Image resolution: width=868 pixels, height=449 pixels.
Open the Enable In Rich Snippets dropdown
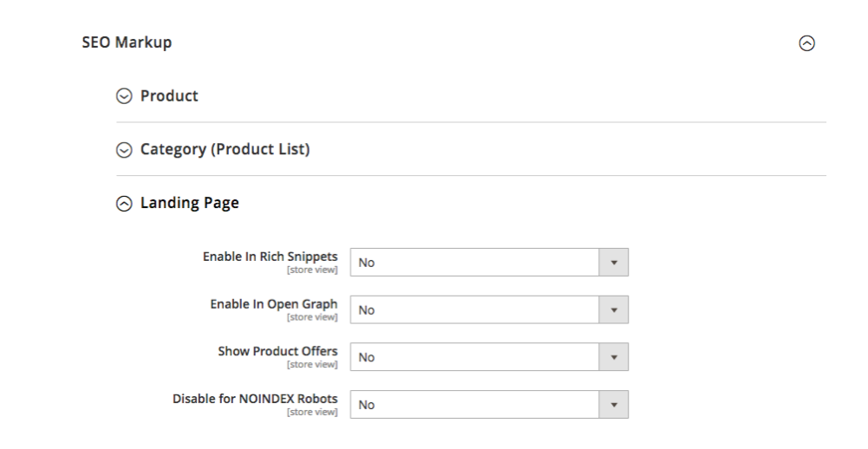(x=489, y=263)
